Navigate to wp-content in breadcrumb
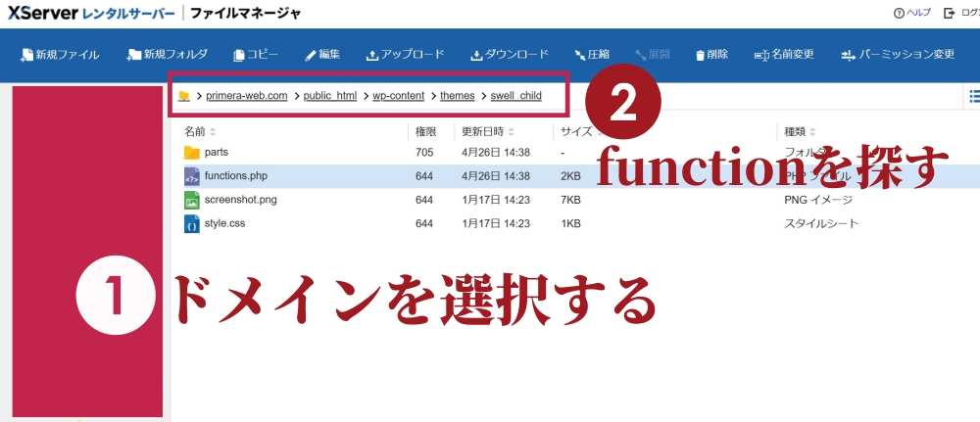 (x=398, y=96)
